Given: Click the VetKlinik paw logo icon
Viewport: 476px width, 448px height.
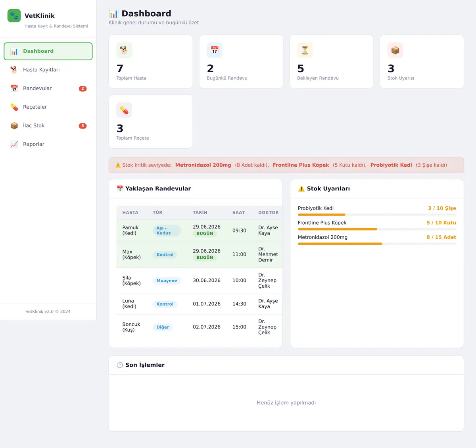Looking at the screenshot, I should (14, 16).
